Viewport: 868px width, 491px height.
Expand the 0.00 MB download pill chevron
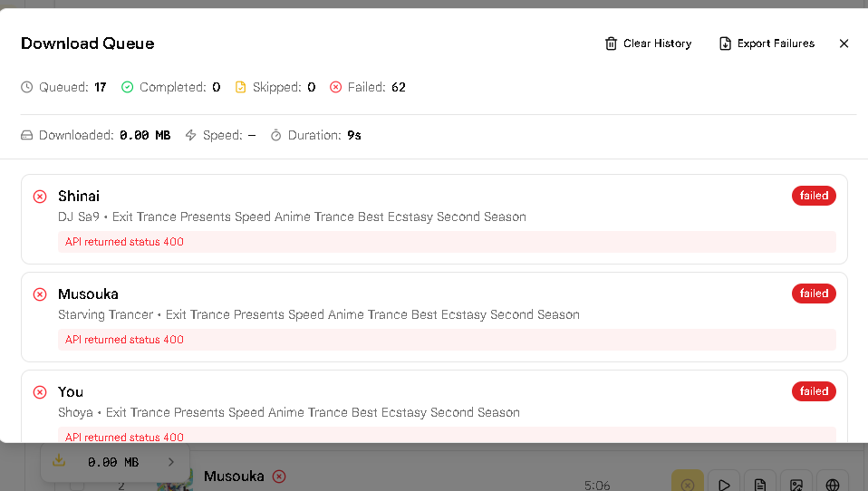click(x=171, y=462)
